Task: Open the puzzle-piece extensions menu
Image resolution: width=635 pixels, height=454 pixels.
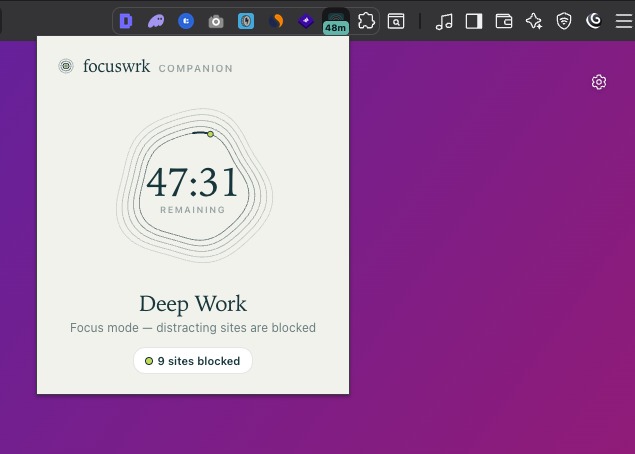Action: 366,21
